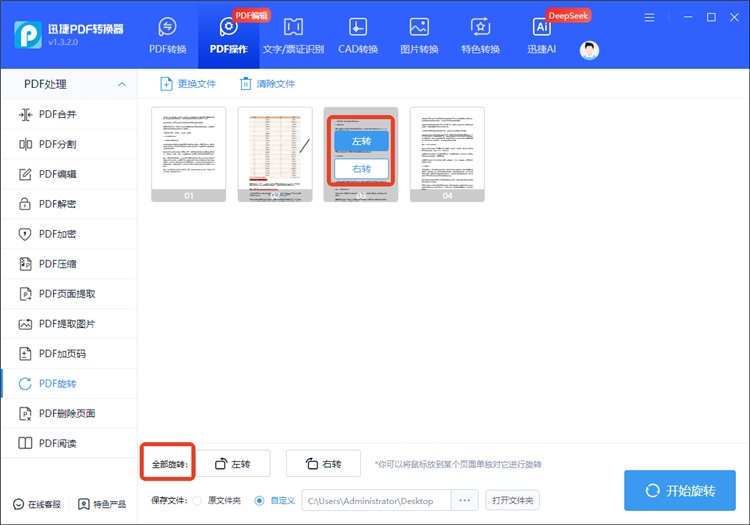This screenshot has height=525, width=750.
Task: Select the 自定义 radio option
Action: (259, 501)
